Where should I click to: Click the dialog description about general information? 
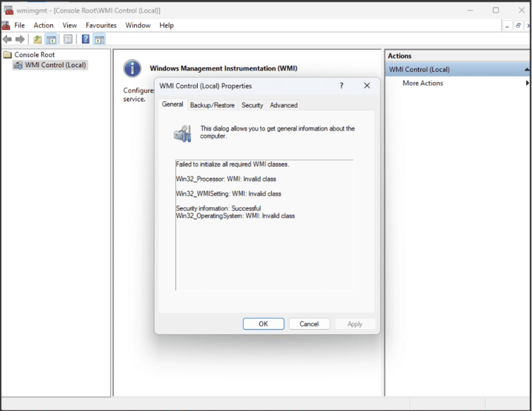(x=277, y=132)
